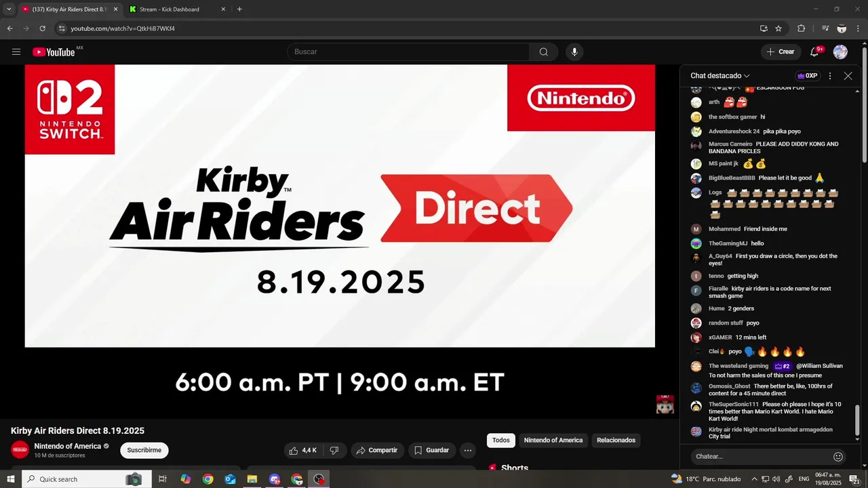Click the Nintendo of America channel avatar

[20, 450]
